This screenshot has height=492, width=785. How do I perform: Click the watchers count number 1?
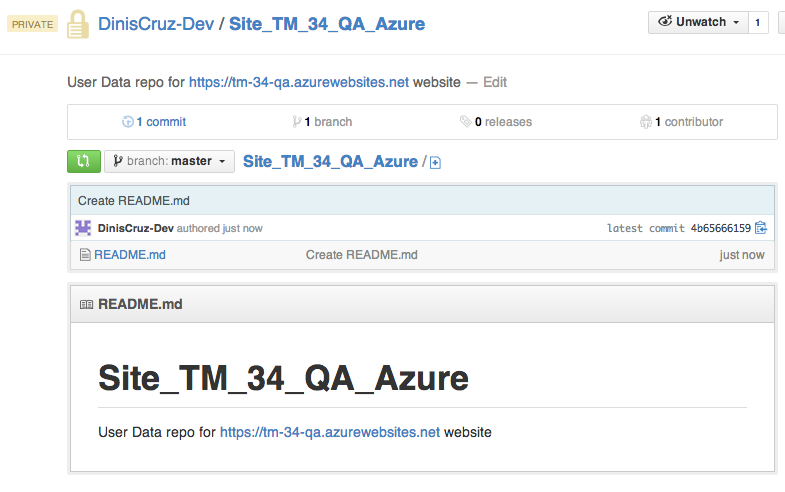click(x=757, y=22)
